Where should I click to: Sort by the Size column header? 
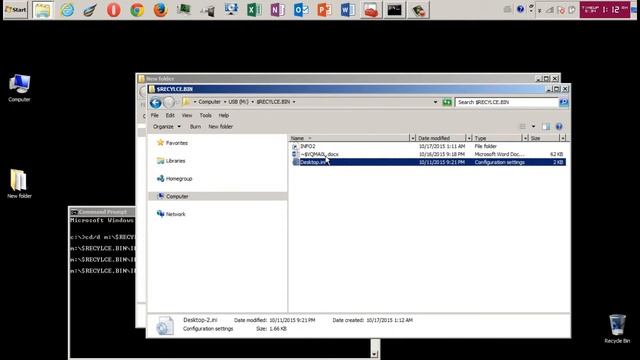(544, 138)
